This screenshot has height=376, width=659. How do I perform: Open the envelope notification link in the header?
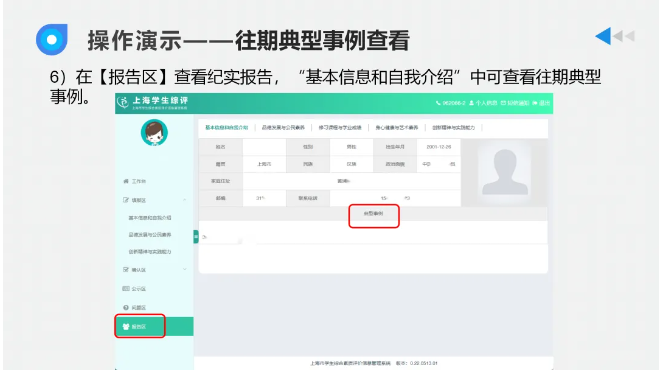coord(515,103)
